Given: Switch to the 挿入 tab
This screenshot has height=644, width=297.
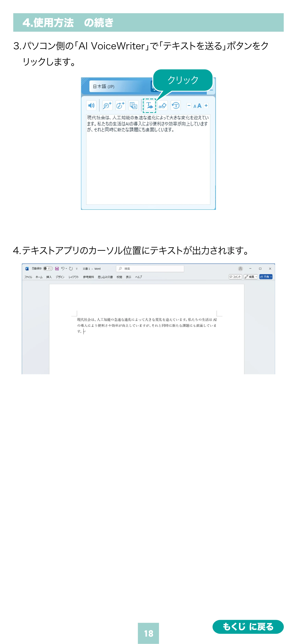Looking at the screenshot, I should [49, 277].
